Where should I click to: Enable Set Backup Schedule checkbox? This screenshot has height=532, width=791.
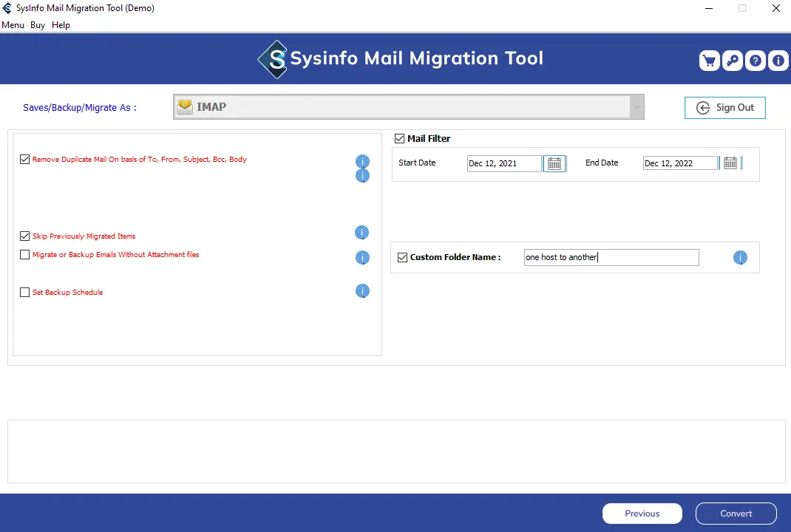click(x=24, y=293)
